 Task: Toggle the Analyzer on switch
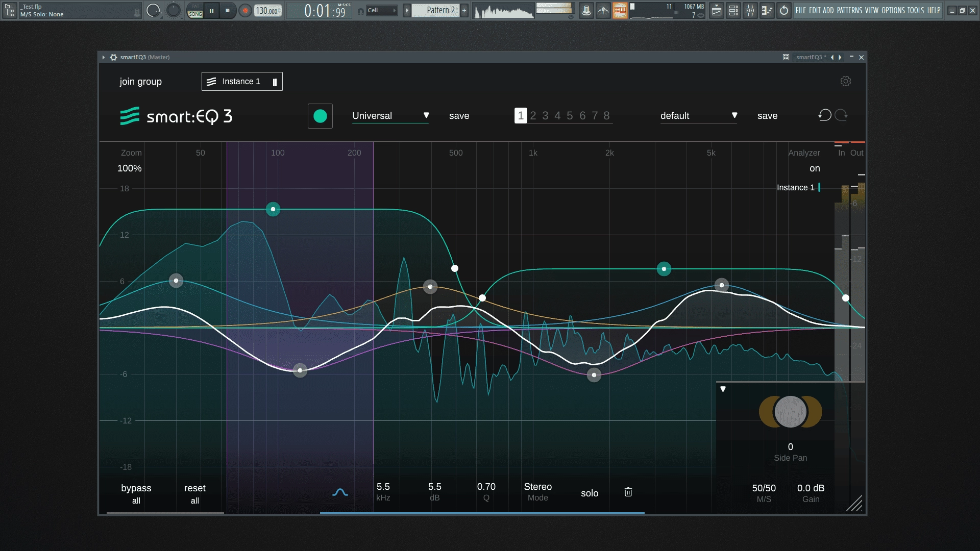(x=815, y=168)
